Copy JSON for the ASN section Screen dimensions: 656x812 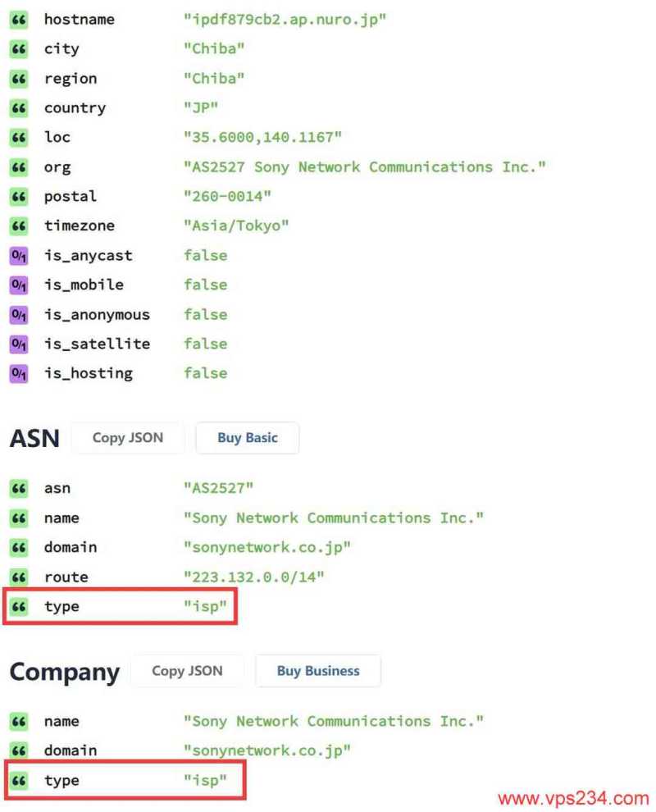click(x=127, y=438)
